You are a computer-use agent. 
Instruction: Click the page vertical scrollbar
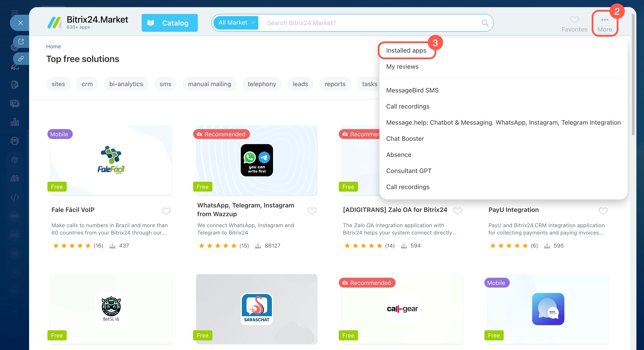633,75
